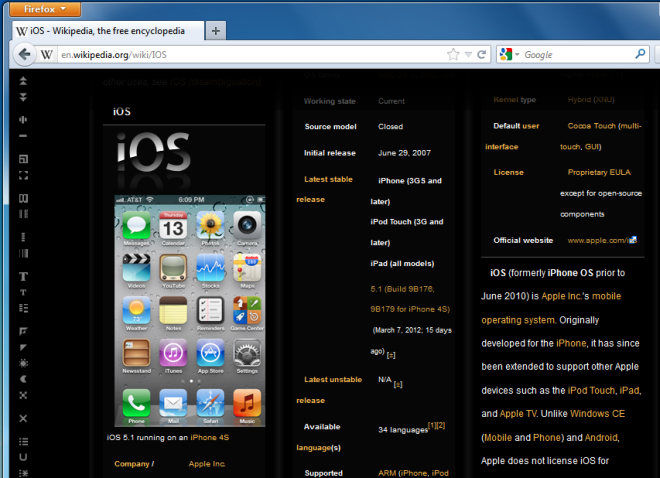Open the Apple TV link
Screen dimensions: 660x478
click(x=518, y=414)
